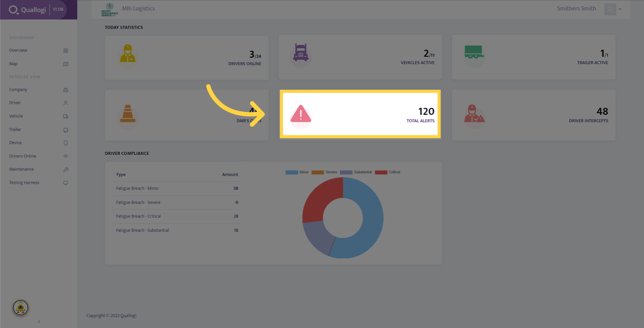Open Trailer detailed view
Viewport: 644px width, 328px height.
coord(15,130)
